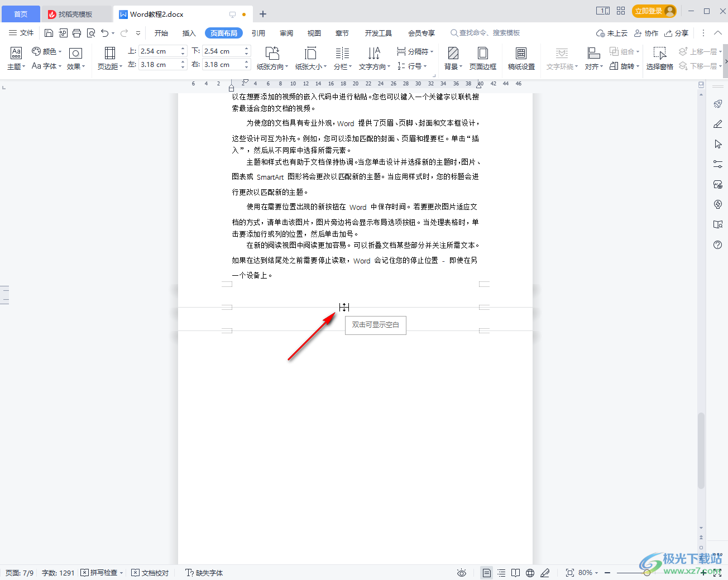This screenshot has height=580, width=728.
Task: Open the 主题 themes gallery
Action: click(x=16, y=59)
